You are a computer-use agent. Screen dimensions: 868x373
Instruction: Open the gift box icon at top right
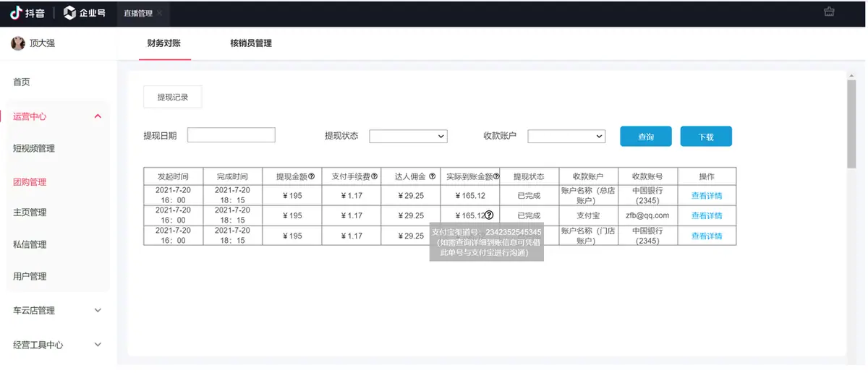829,12
